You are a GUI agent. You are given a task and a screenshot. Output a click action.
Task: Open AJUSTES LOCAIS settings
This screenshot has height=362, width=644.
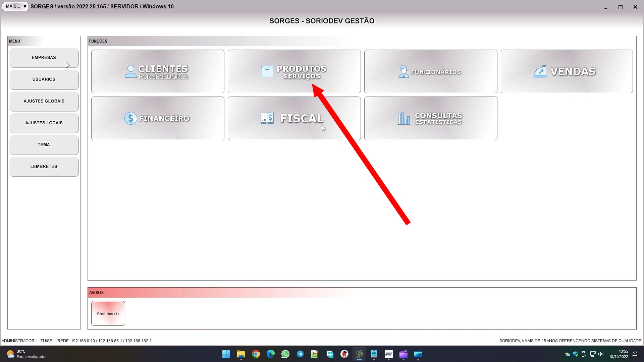tap(44, 123)
